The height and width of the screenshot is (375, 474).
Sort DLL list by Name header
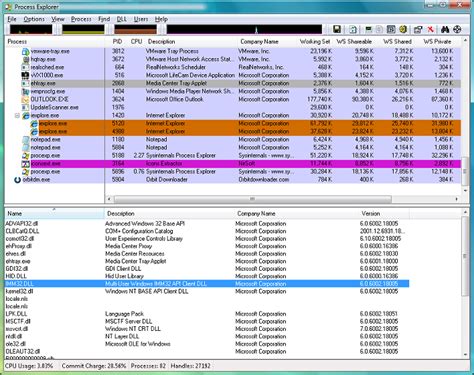pyautogui.click(x=54, y=213)
